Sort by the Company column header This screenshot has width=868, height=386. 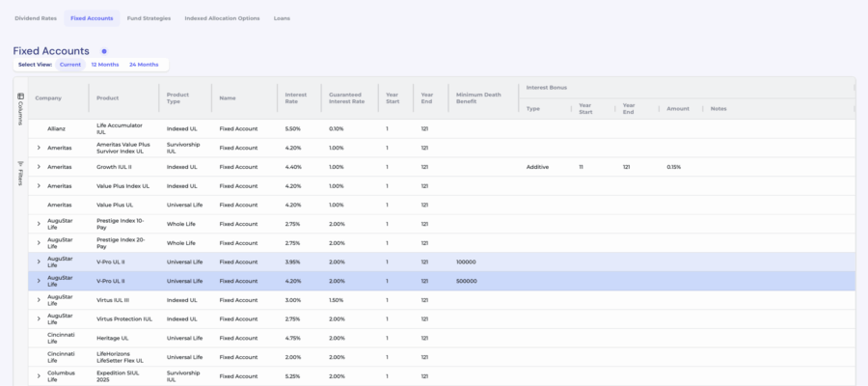click(x=48, y=97)
